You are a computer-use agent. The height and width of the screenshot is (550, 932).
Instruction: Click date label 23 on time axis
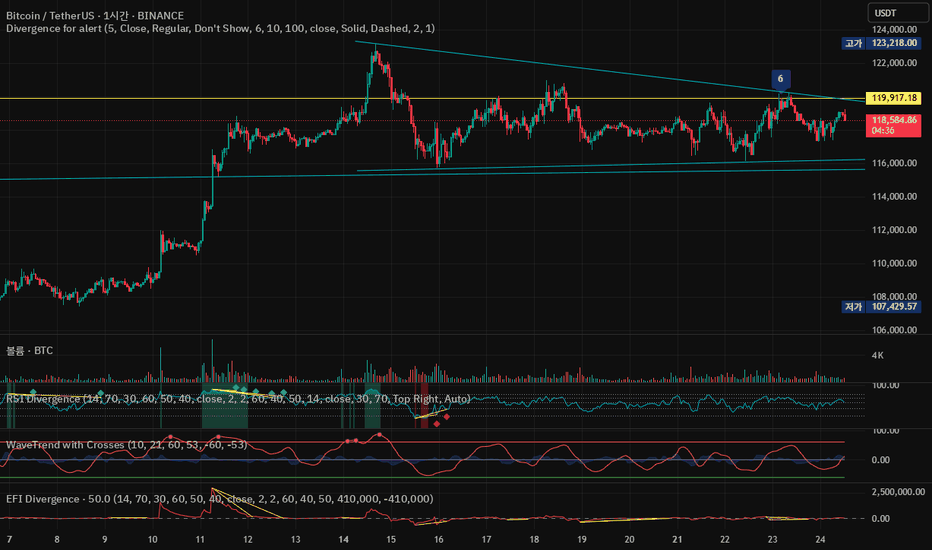pyautogui.click(x=772, y=539)
